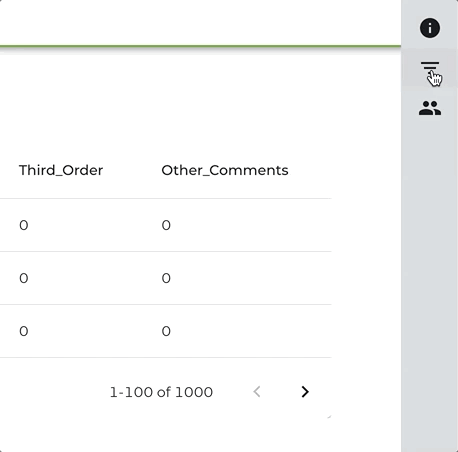The image size is (458, 452).
Task: Select first row Third_Order value
Action: click(24, 225)
